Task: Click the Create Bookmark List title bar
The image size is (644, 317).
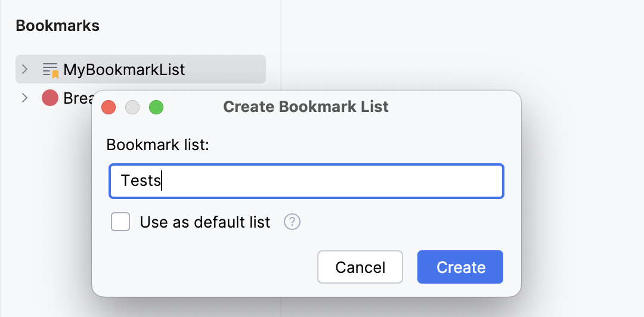Action: pos(305,107)
